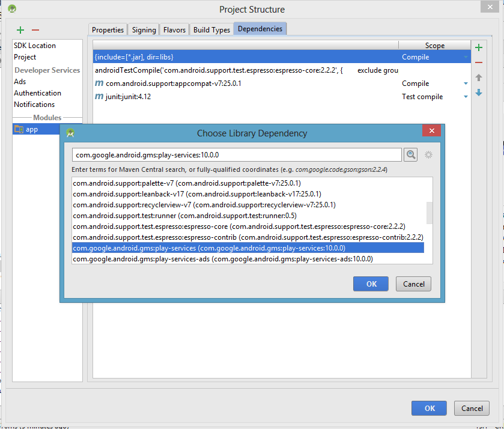504x429 pixels.
Task: Select Notifications in sidebar
Action: (34, 105)
